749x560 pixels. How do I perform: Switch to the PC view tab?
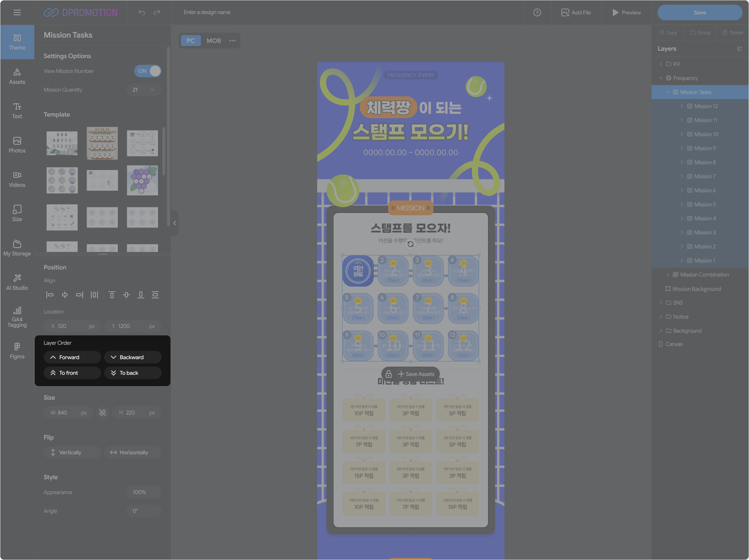tap(191, 41)
